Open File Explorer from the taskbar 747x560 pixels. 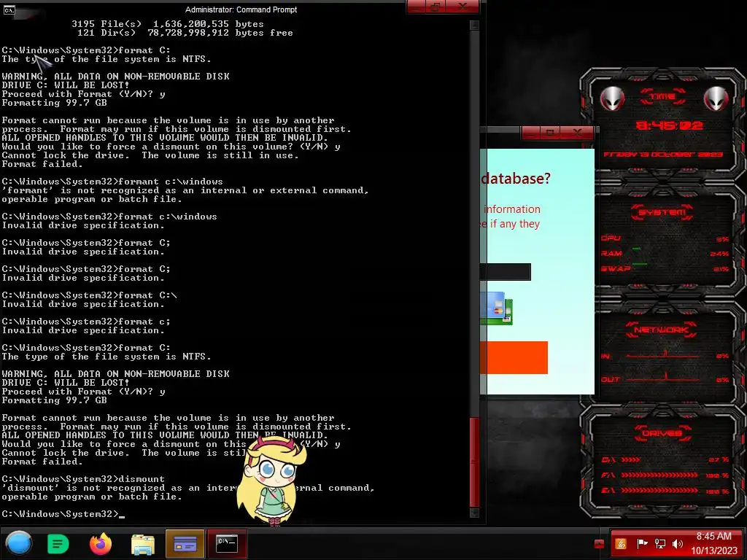(x=143, y=544)
